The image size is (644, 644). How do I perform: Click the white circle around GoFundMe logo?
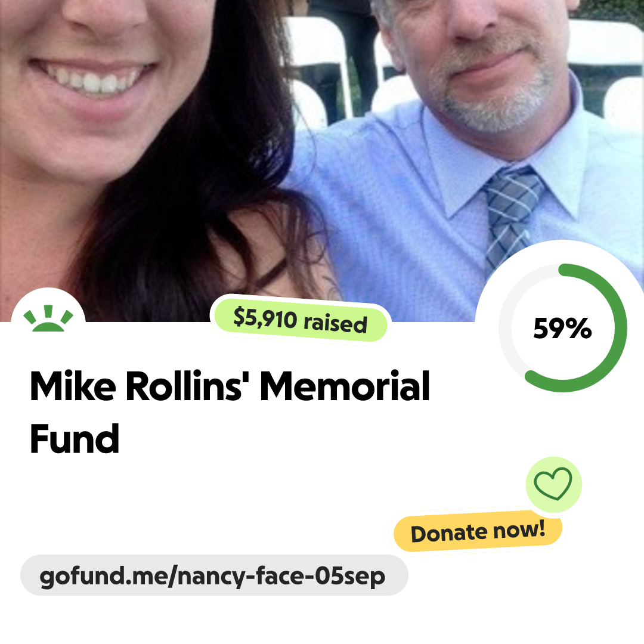48,306
